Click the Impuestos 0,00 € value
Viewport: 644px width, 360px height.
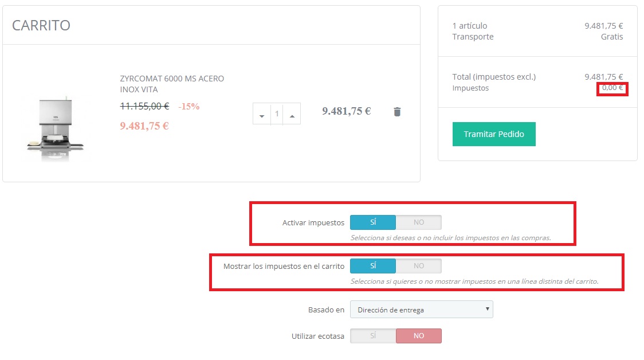click(x=612, y=88)
